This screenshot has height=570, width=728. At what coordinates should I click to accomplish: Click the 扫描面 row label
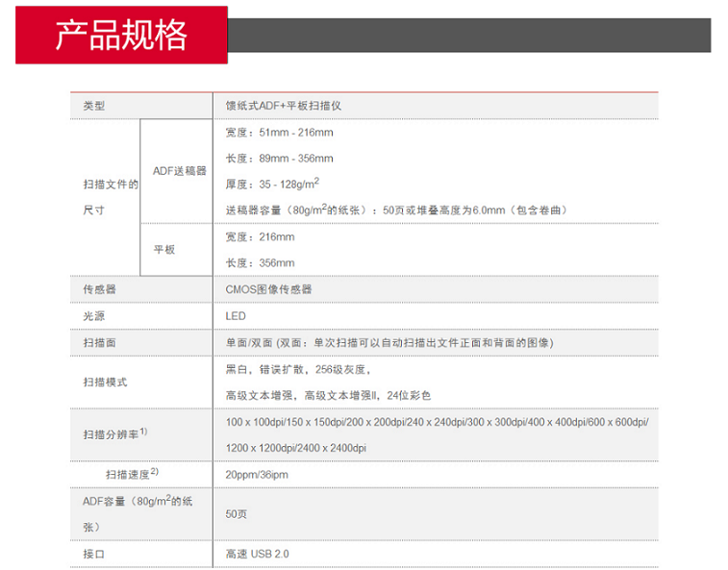click(x=99, y=343)
